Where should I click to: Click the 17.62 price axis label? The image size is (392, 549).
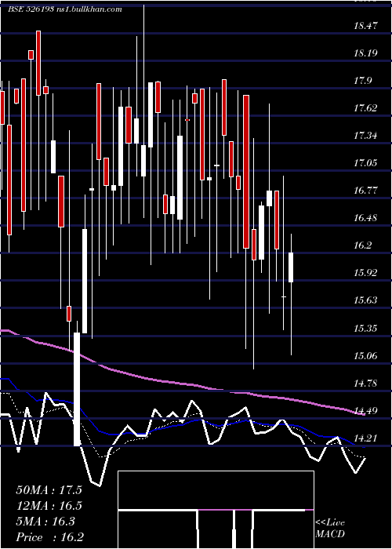click(366, 108)
